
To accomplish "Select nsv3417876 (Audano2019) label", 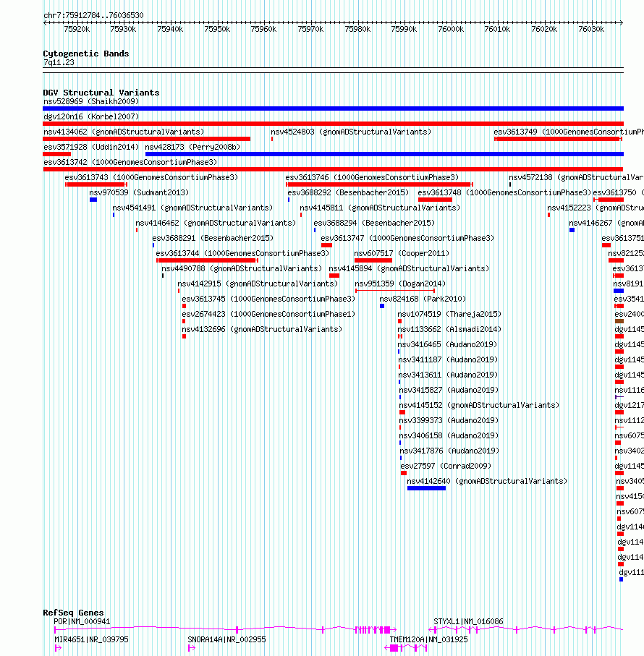I will click(x=449, y=451).
